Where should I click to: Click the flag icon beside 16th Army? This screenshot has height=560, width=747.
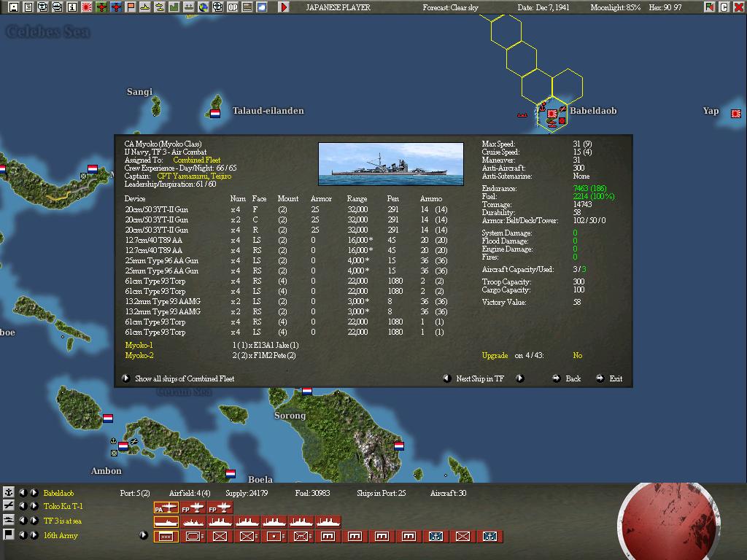click(8, 534)
